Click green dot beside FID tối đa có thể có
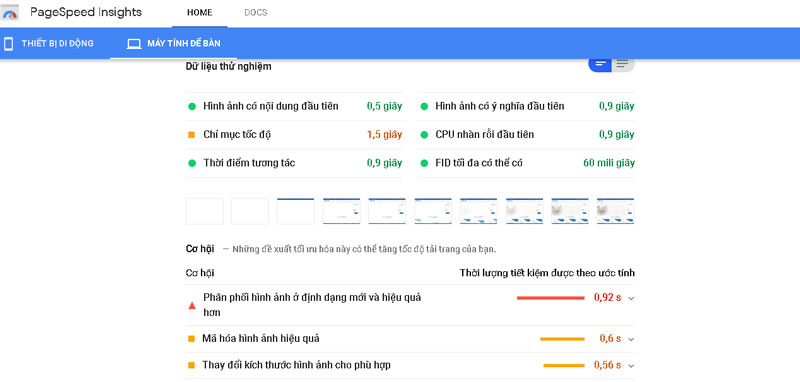This screenshot has width=800, height=382. 423,163
